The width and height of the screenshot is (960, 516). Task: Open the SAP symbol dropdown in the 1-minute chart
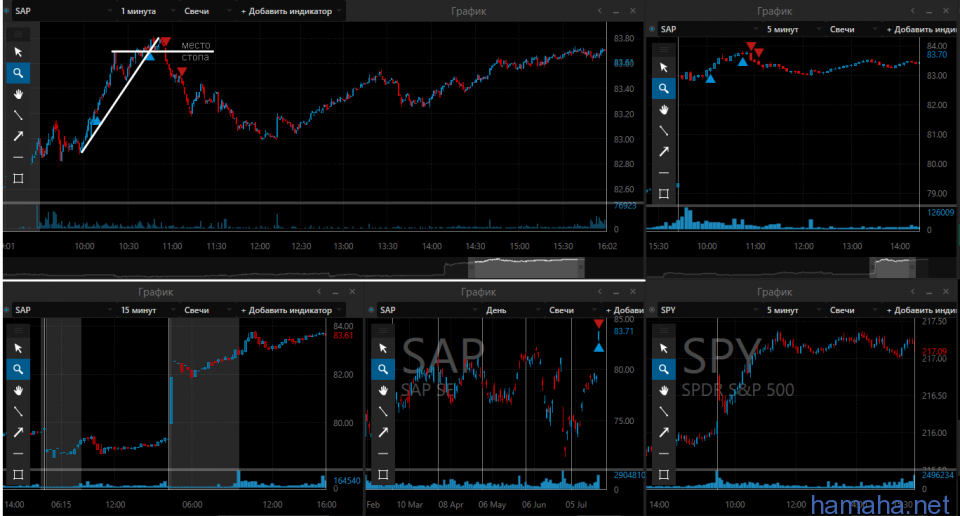tap(63, 11)
